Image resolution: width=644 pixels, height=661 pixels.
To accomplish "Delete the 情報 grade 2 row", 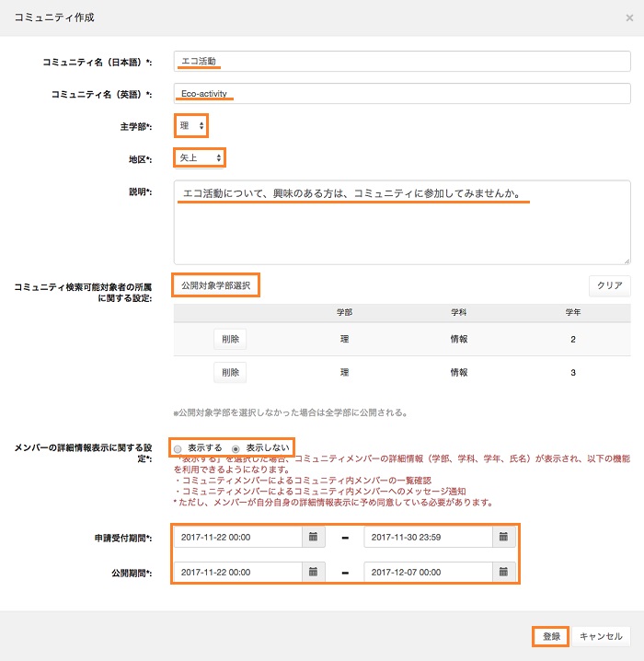I will point(230,339).
